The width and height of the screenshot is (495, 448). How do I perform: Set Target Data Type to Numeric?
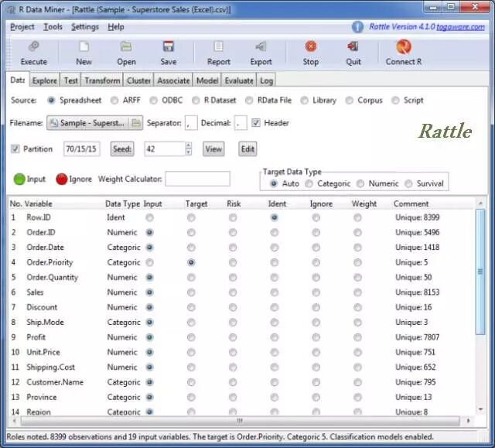point(360,183)
